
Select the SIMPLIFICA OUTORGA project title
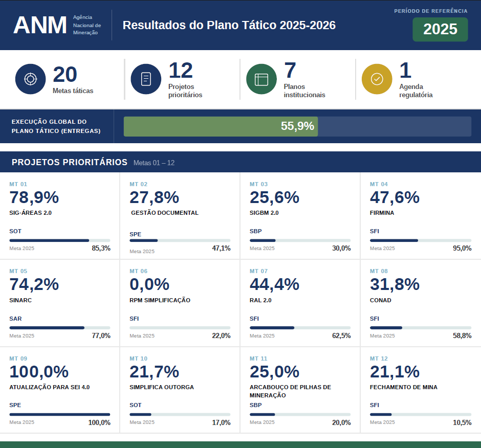(x=162, y=387)
